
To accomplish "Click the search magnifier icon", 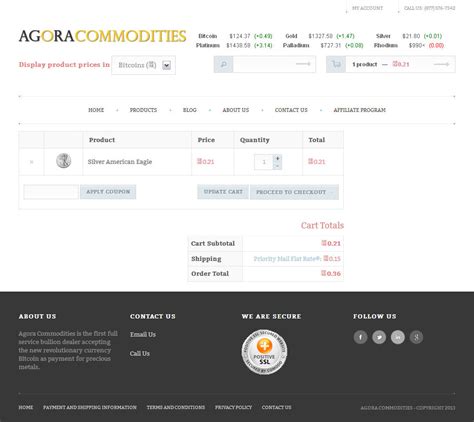I will tap(223, 64).
